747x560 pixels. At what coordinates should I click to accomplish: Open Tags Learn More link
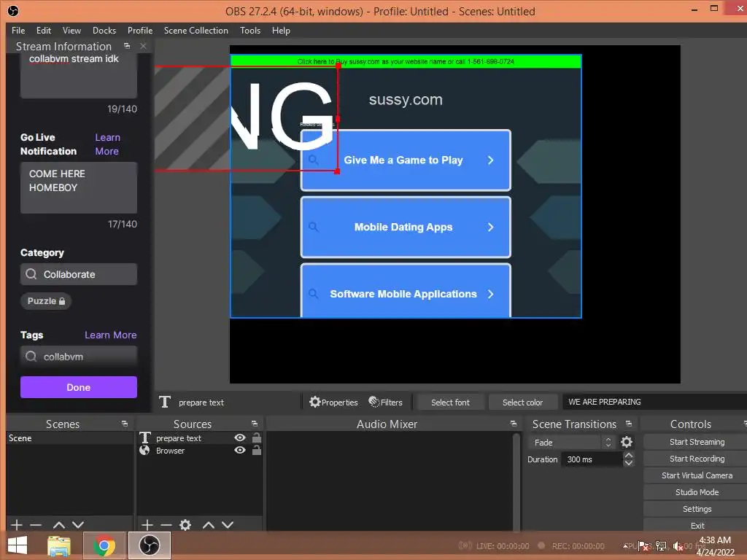(x=111, y=335)
